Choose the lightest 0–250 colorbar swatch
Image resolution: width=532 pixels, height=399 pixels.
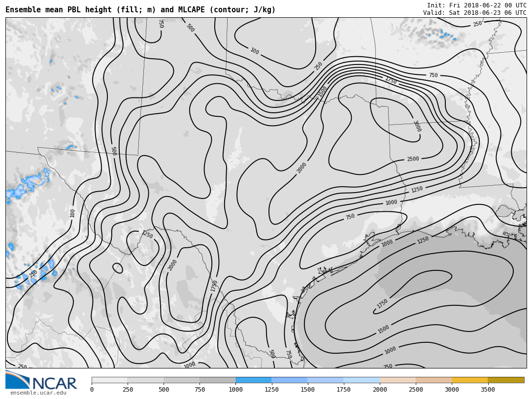(109, 380)
